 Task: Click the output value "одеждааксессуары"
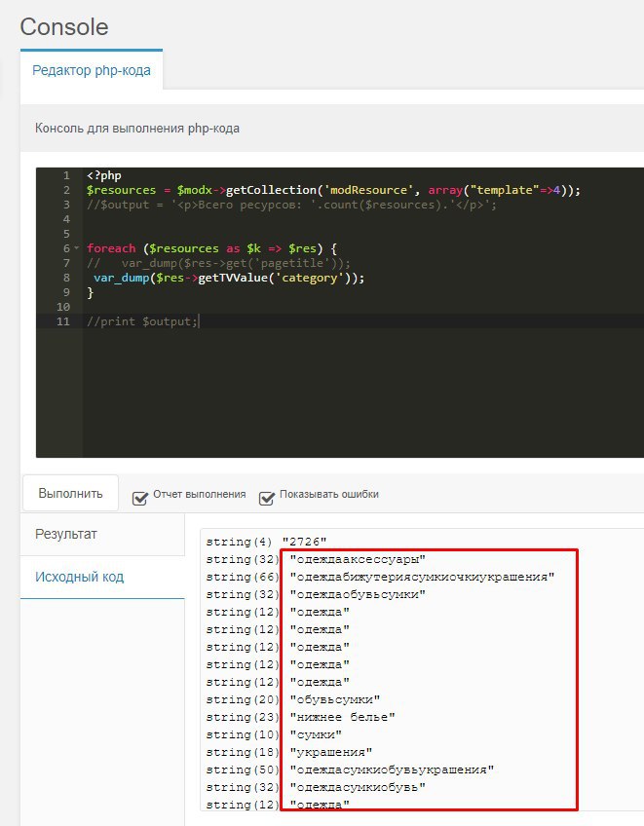point(358,559)
